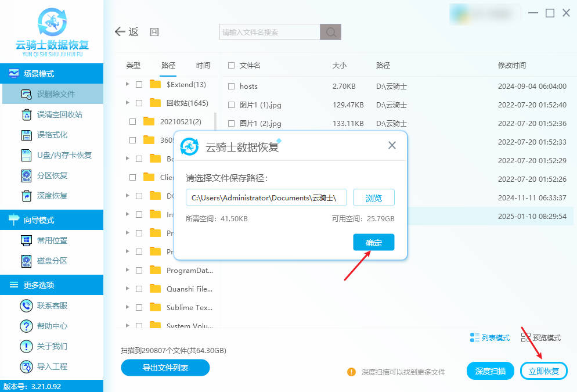
Task: Click the save path input field
Action: tap(266, 198)
